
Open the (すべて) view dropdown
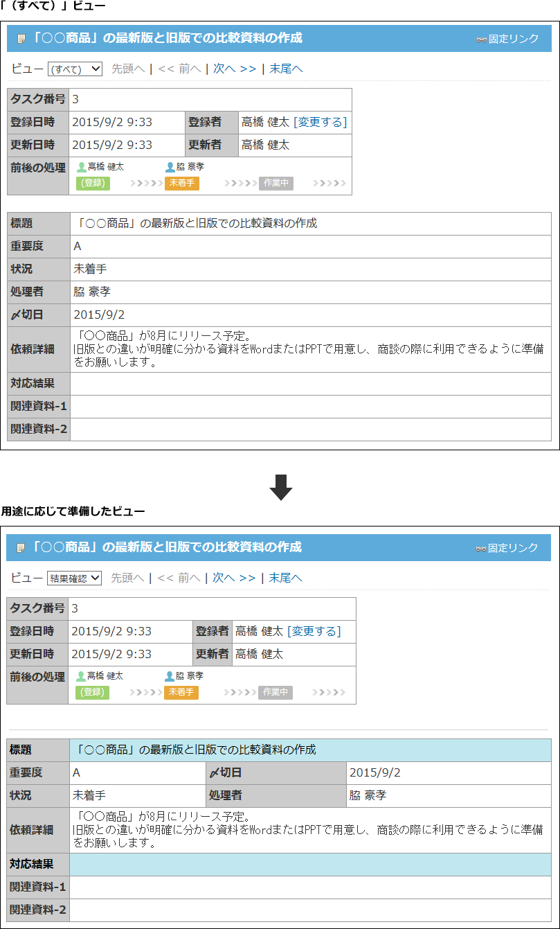tap(75, 69)
